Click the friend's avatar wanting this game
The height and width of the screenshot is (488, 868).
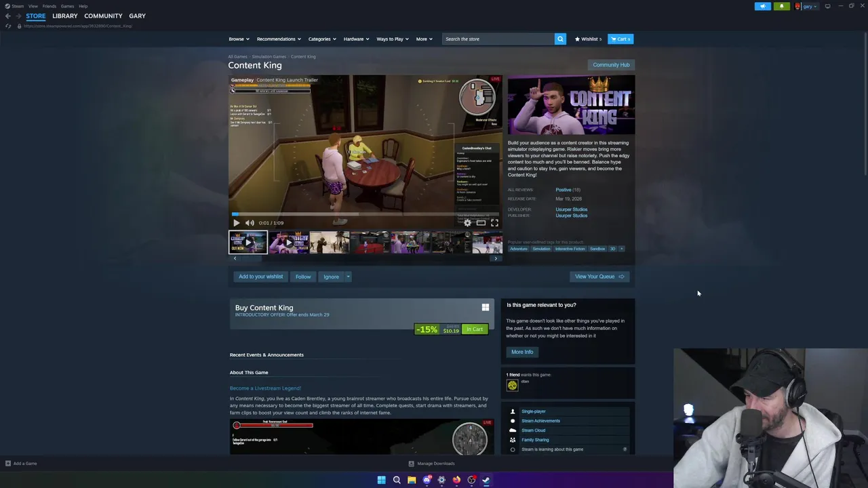click(x=512, y=385)
